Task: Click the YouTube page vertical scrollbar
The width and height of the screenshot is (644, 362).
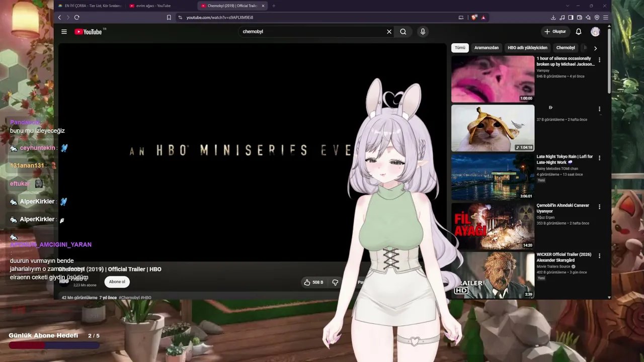Action: (609, 60)
